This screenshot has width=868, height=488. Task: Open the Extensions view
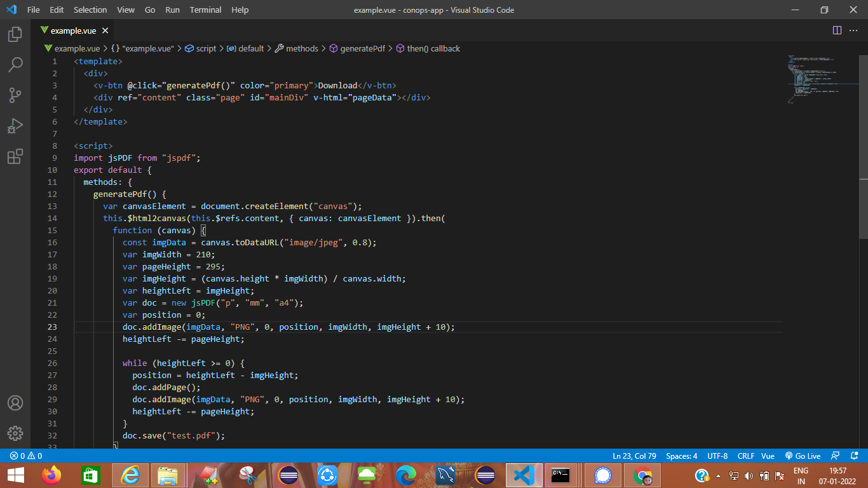click(15, 156)
